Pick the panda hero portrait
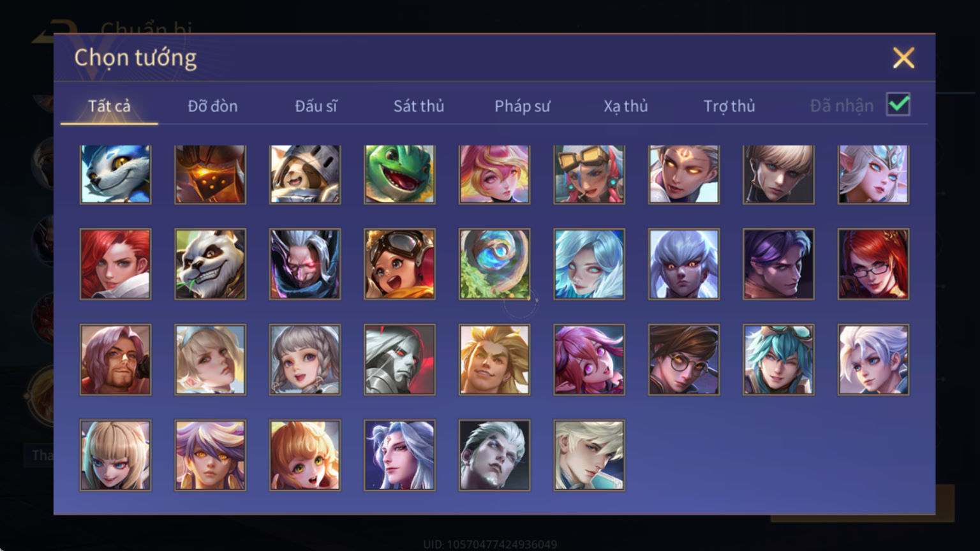 (210, 264)
